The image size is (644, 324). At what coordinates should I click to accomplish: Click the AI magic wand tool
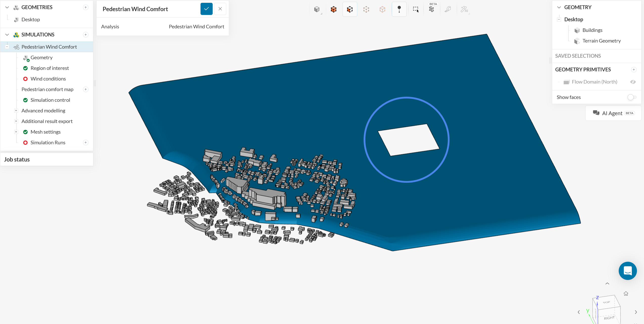click(464, 9)
